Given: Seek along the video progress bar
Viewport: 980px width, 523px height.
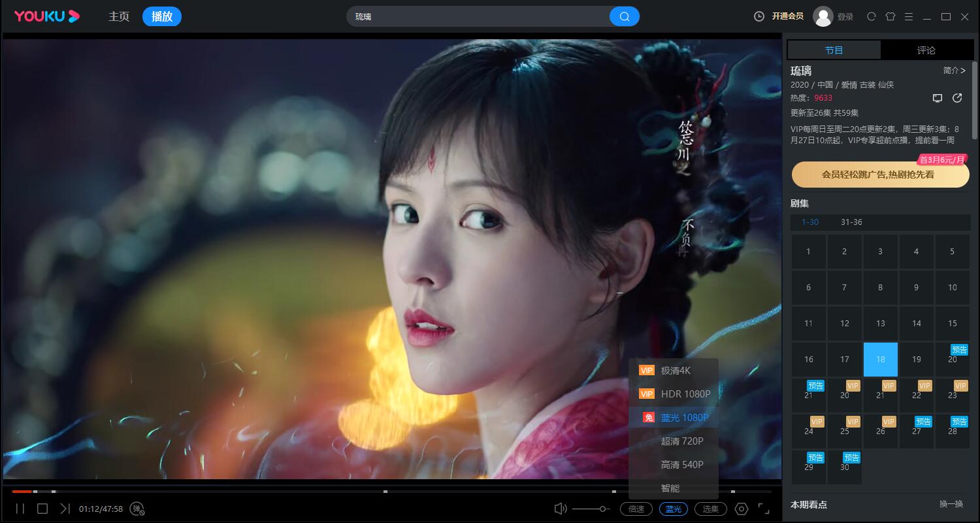Looking at the screenshot, I should pyautogui.click(x=392, y=491).
